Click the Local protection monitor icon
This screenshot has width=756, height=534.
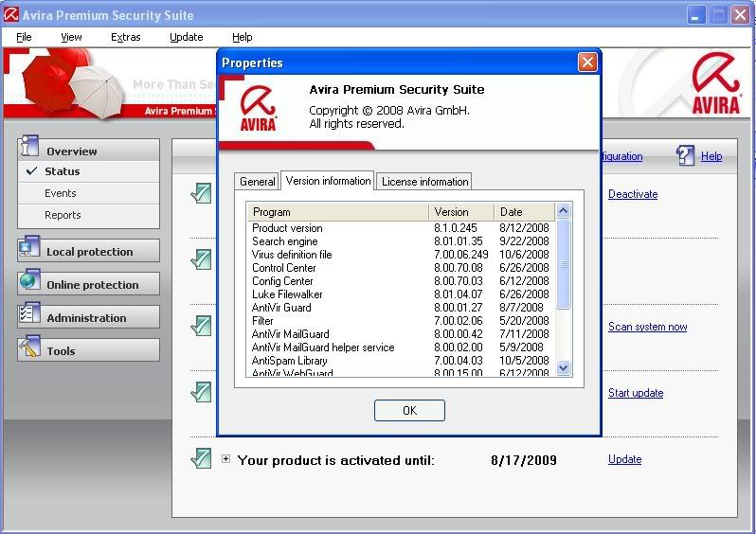coord(29,247)
